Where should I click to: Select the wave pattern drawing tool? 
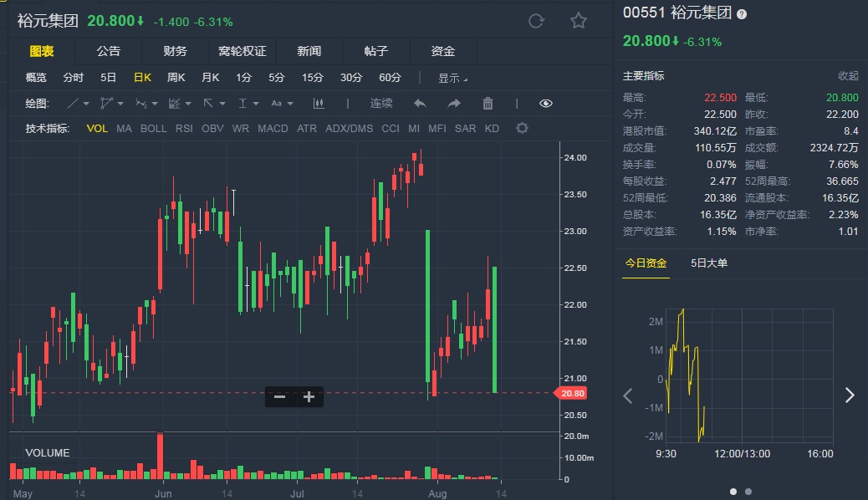pos(140,104)
